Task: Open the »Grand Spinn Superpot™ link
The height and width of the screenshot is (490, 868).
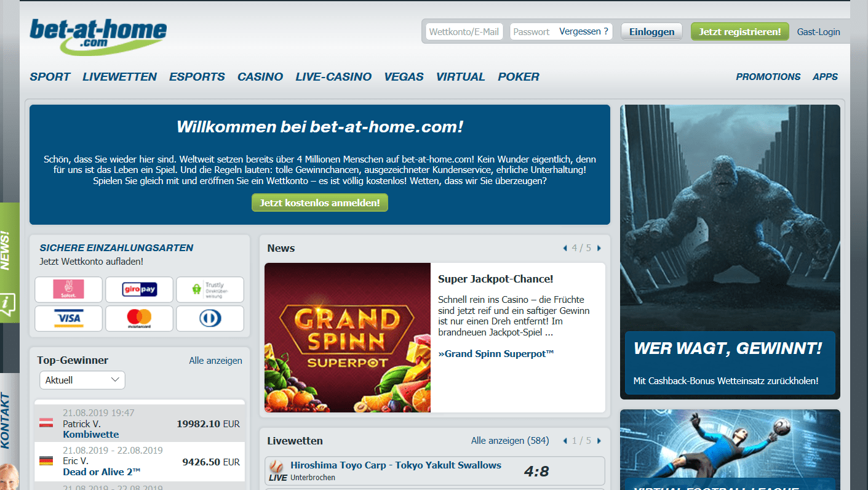Action: tap(496, 353)
